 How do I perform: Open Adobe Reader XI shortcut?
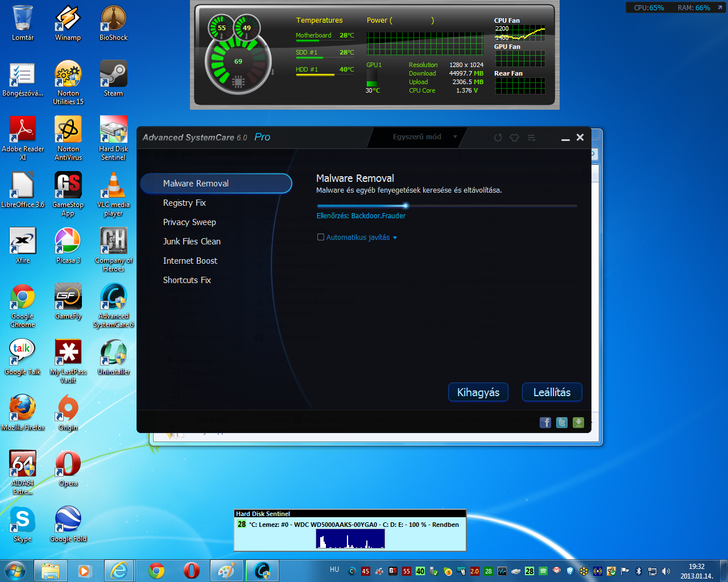click(x=23, y=139)
